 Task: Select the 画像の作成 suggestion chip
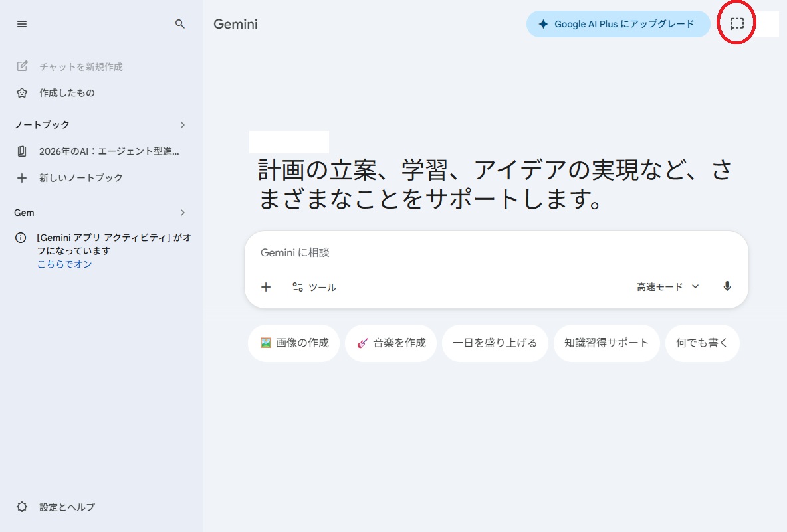[294, 343]
